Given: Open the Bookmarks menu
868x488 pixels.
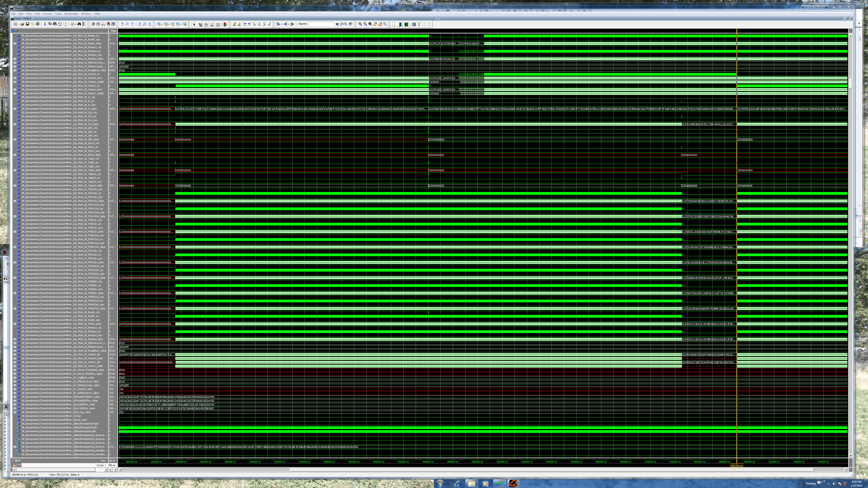Looking at the screenshot, I should point(71,14).
